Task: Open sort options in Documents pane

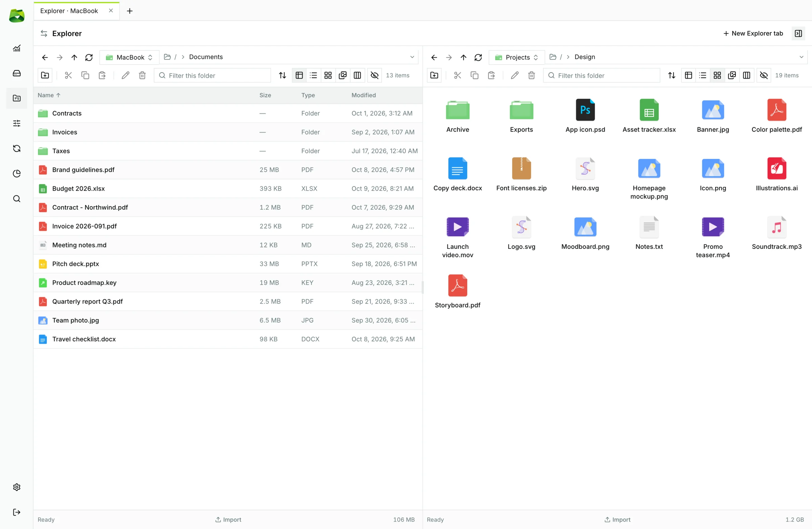Action: tap(283, 75)
